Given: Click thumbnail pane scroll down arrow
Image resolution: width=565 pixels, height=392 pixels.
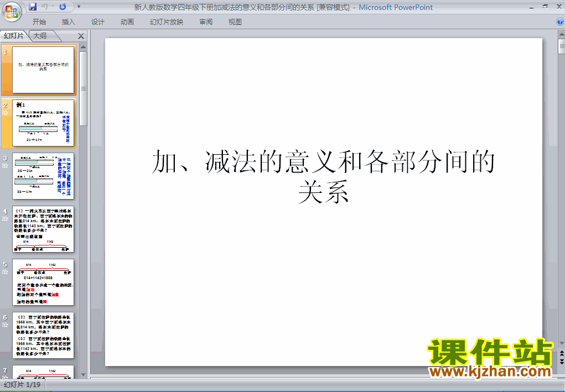Looking at the screenshot, I should (83, 375).
